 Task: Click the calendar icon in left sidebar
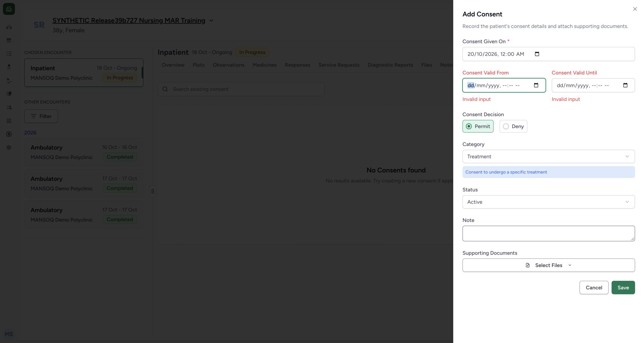9,40
